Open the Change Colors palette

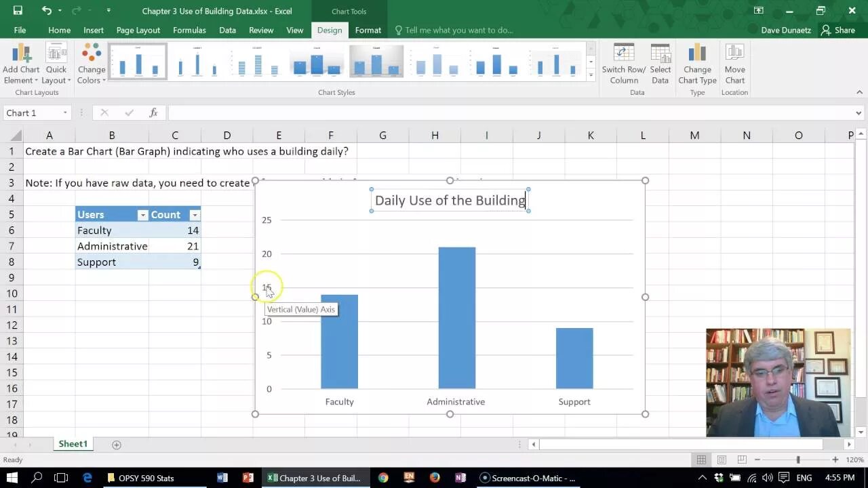92,65
